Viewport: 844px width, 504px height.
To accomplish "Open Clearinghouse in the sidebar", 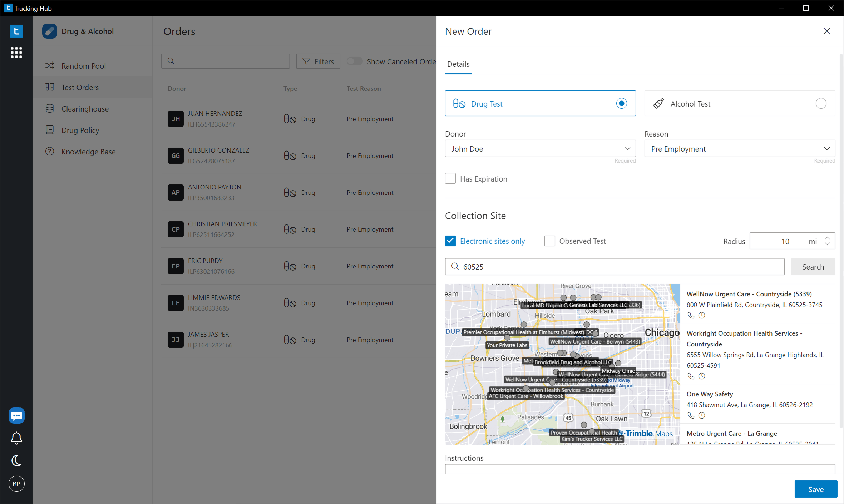I will coord(92,109).
